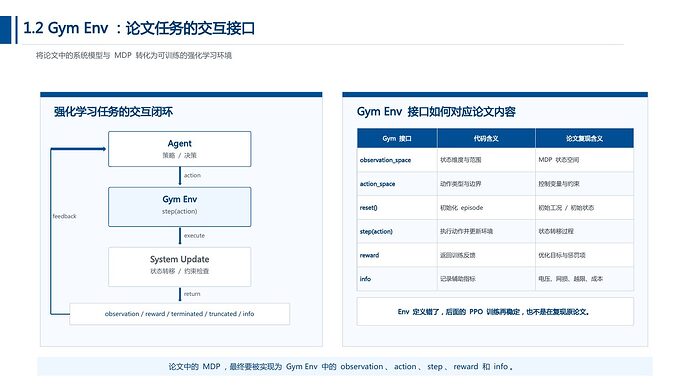Click the '返回训练反馈' cell
This screenshot has width=690, height=388.
coord(486,255)
